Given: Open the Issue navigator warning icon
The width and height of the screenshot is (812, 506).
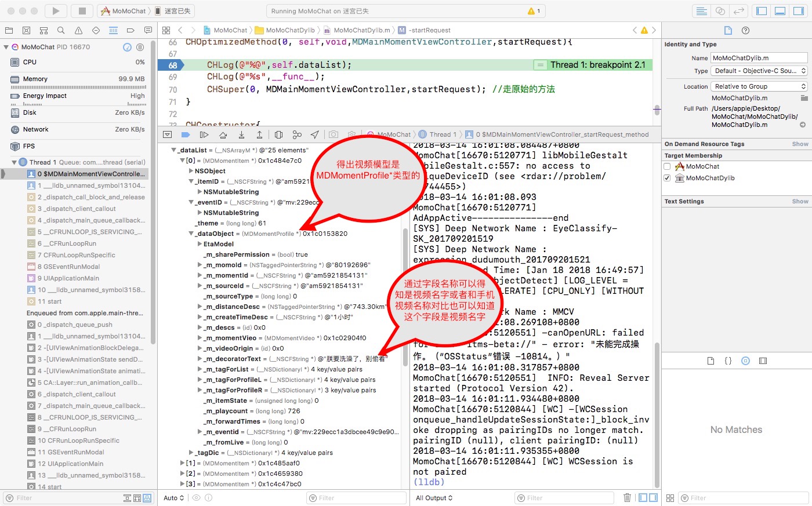Looking at the screenshot, I should pyautogui.click(x=78, y=30).
